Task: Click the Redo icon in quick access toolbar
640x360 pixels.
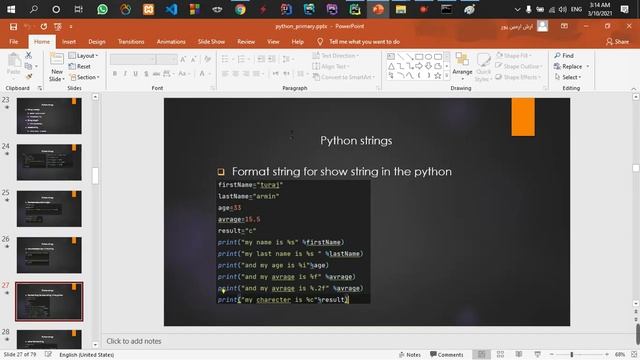Action: (43, 27)
